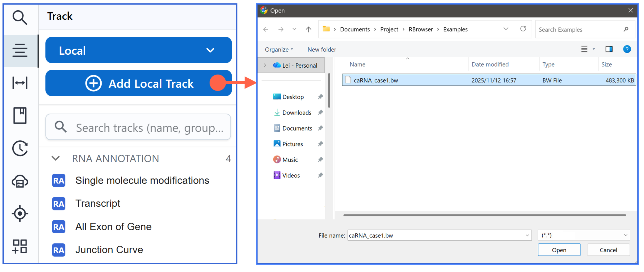Open the history clock sidebar icon
This screenshot has width=644, height=272.
click(x=20, y=148)
